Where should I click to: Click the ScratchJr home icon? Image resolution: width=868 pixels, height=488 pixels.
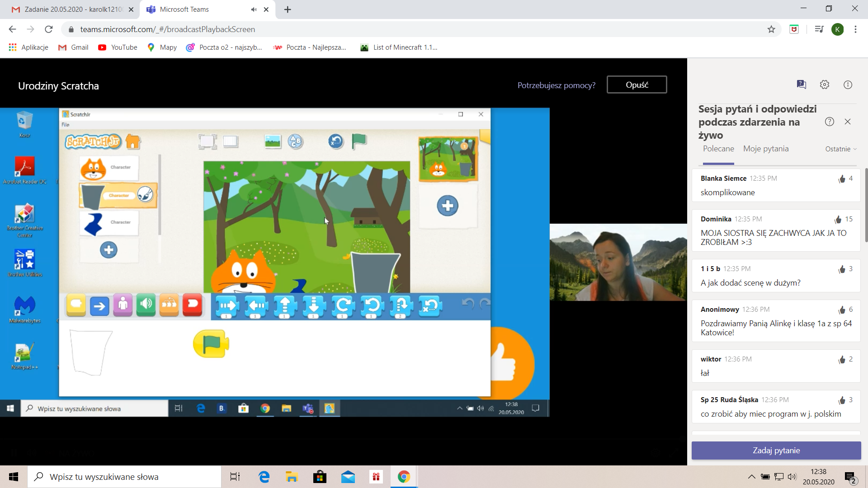[x=133, y=142]
